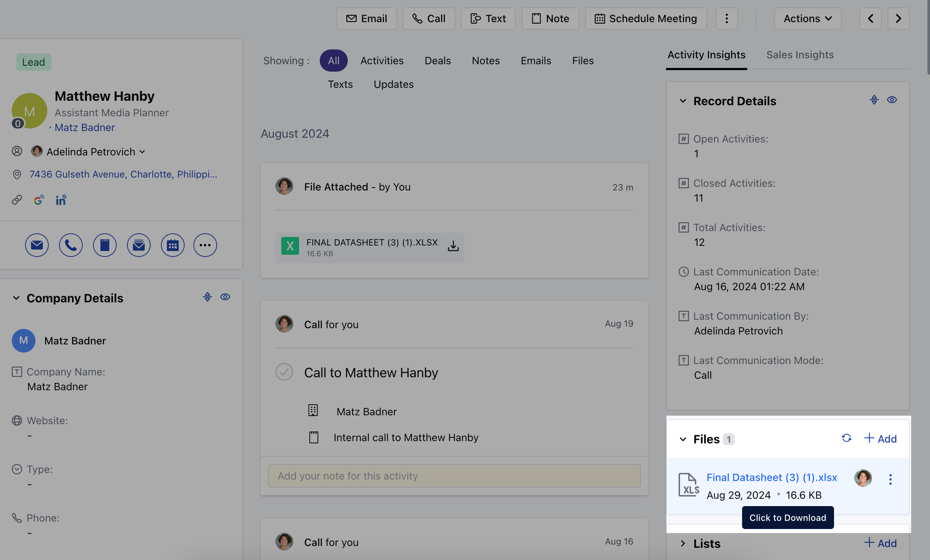Click the Schedule Meeting button
The image size is (930, 560).
tap(645, 18)
